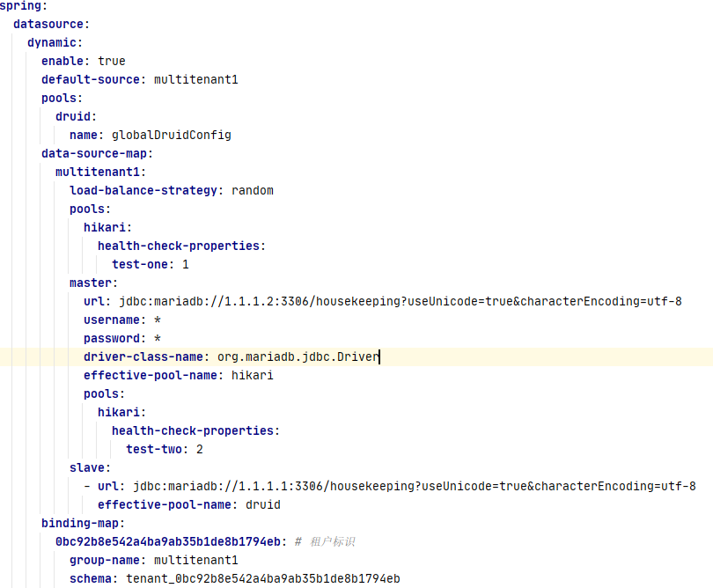Click the 'slave:' key
The height and width of the screenshot is (588, 713).
tap(90, 468)
